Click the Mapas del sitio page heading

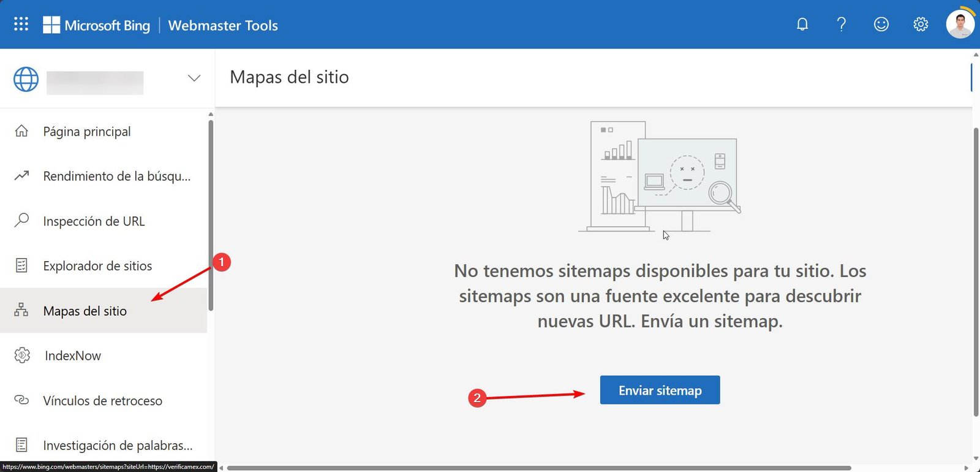coord(289,77)
